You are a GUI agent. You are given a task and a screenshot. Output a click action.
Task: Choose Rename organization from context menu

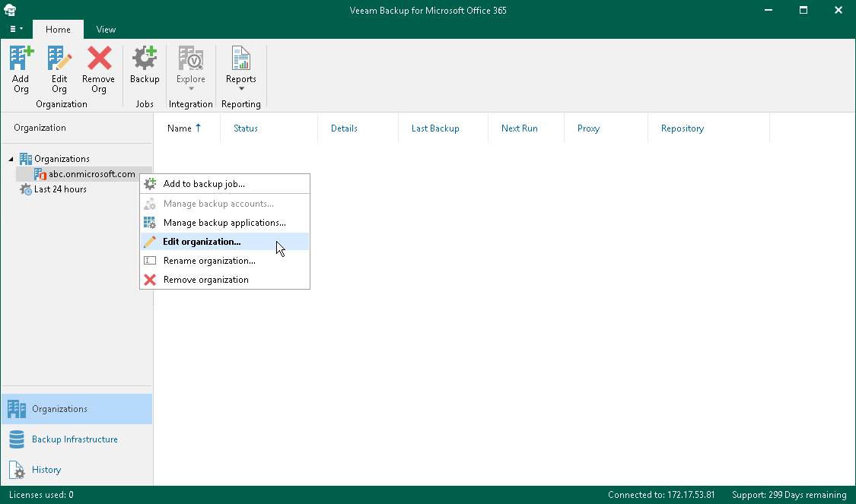click(x=225, y=261)
